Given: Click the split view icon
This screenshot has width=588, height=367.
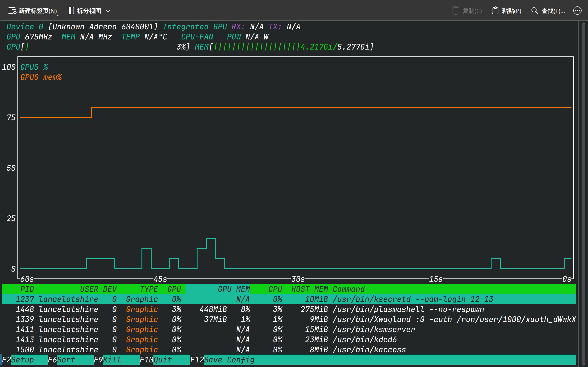Looking at the screenshot, I should (x=70, y=11).
